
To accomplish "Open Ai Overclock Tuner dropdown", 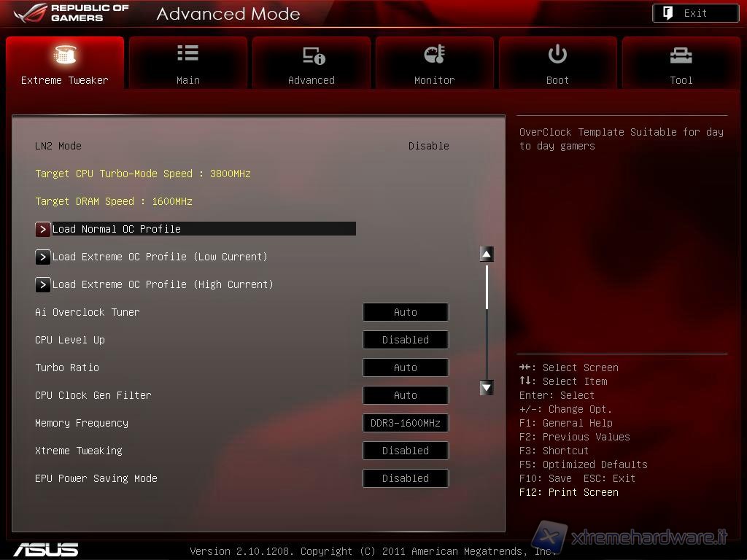I will (x=406, y=312).
